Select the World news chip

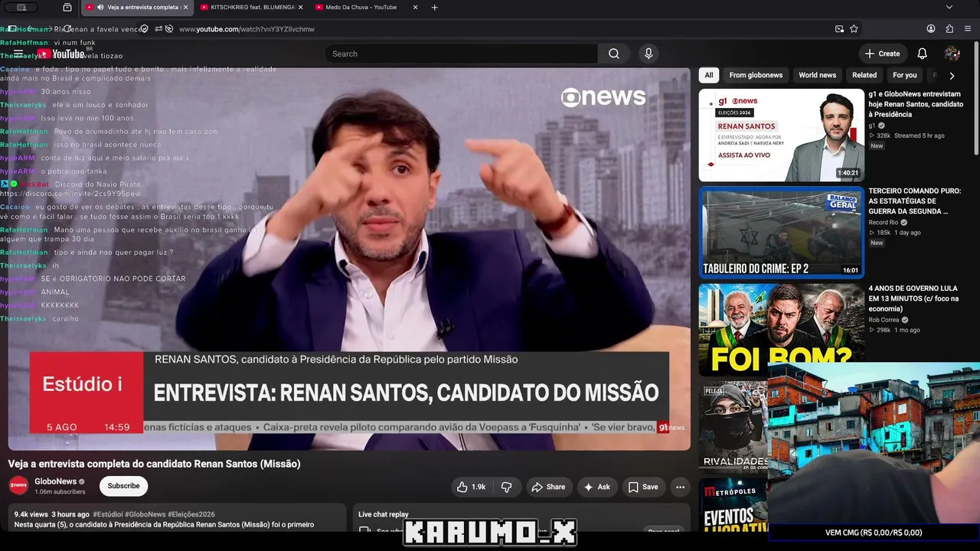817,75
